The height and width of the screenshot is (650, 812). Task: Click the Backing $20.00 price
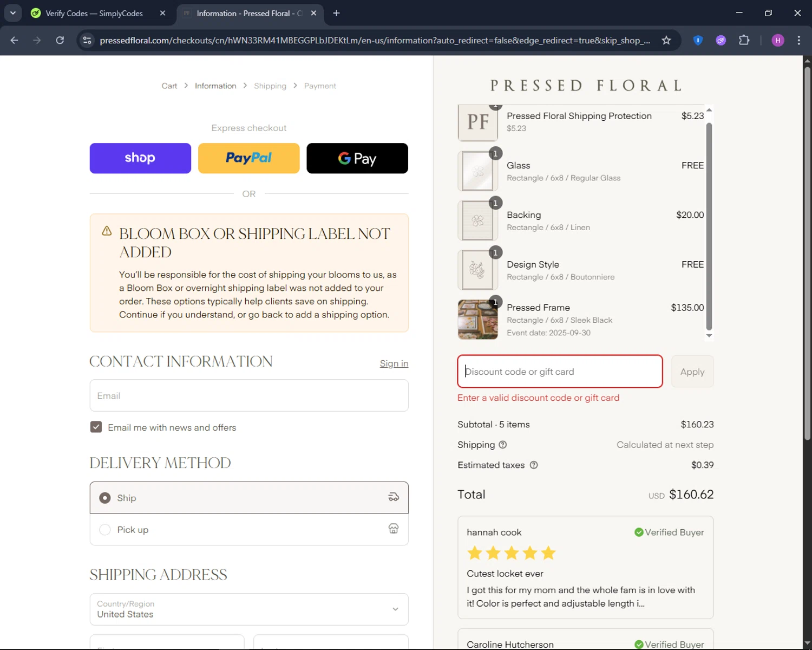[690, 215]
